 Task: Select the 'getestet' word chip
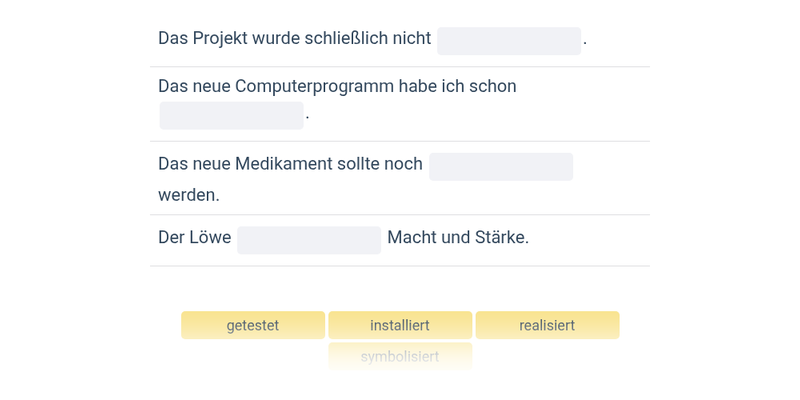coord(252,325)
